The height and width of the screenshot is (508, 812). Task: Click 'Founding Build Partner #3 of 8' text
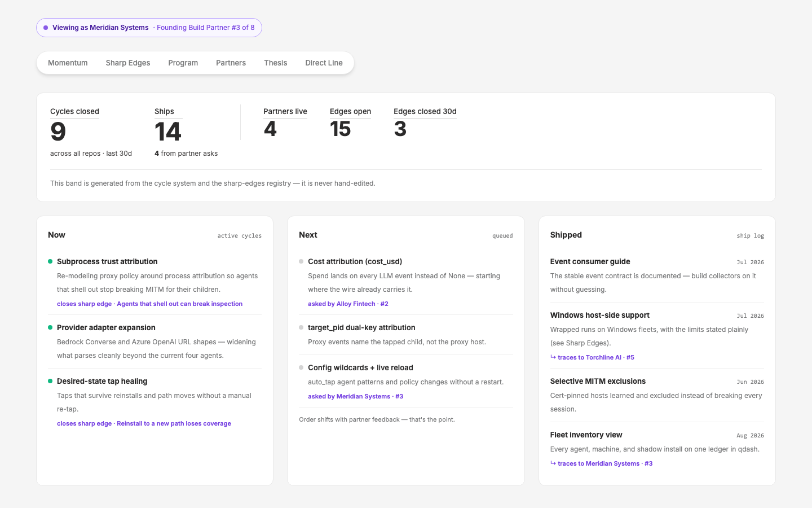tap(206, 28)
